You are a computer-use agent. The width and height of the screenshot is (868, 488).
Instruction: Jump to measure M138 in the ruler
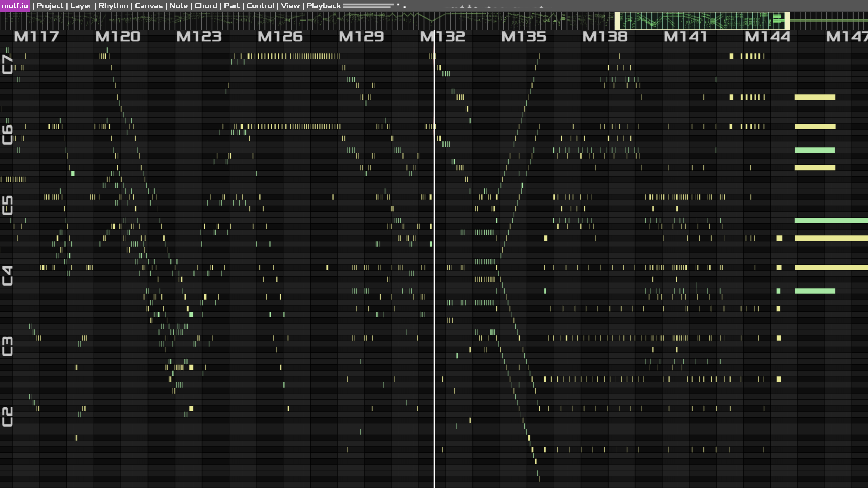605,37
